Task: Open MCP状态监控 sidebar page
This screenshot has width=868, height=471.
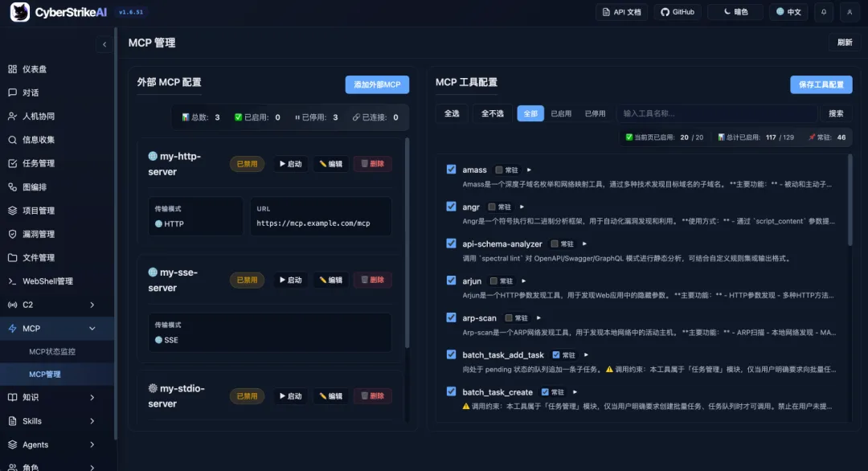Action: pyautogui.click(x=52, y=351)
